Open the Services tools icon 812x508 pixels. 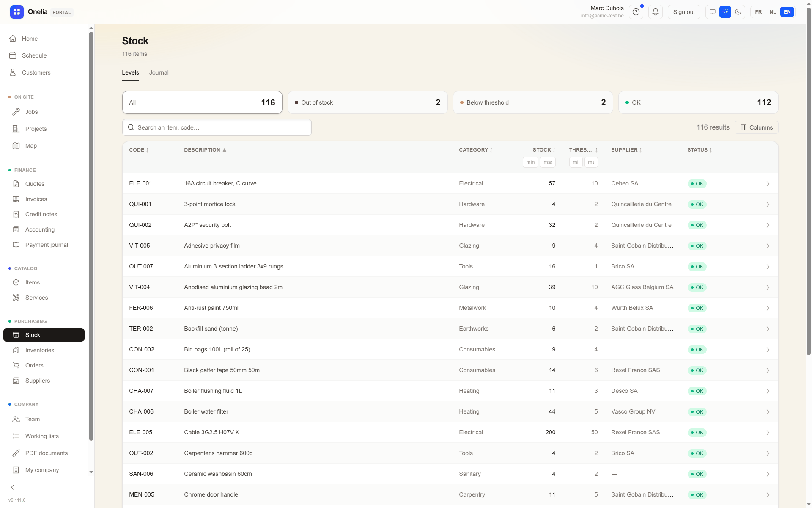[x=16, y=298]
